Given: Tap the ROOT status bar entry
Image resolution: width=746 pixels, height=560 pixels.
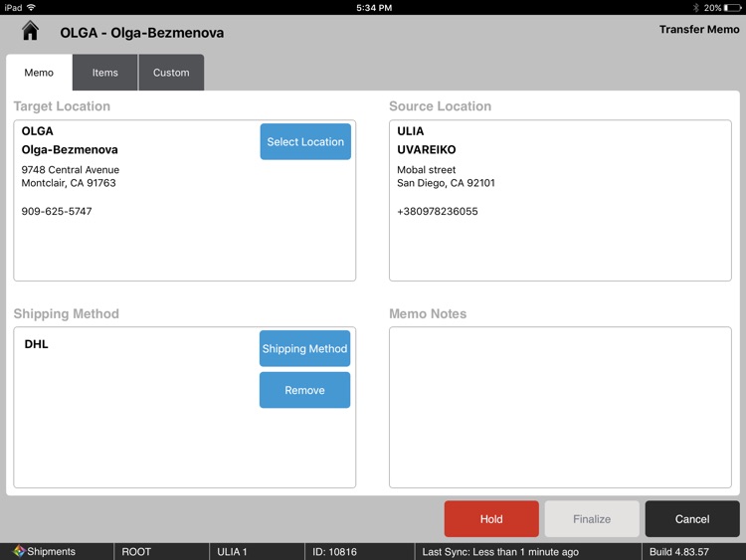Looking at the screenshot, I should click(136, 551).
